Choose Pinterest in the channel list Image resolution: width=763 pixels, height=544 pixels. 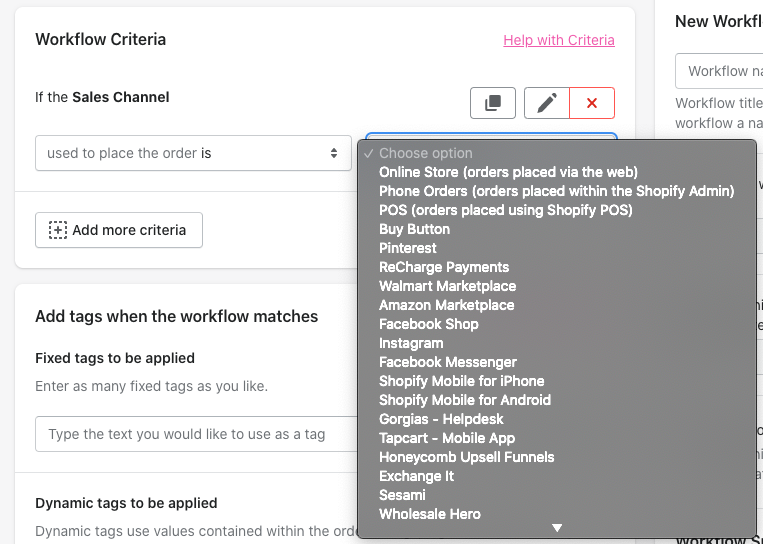(557, 248)
